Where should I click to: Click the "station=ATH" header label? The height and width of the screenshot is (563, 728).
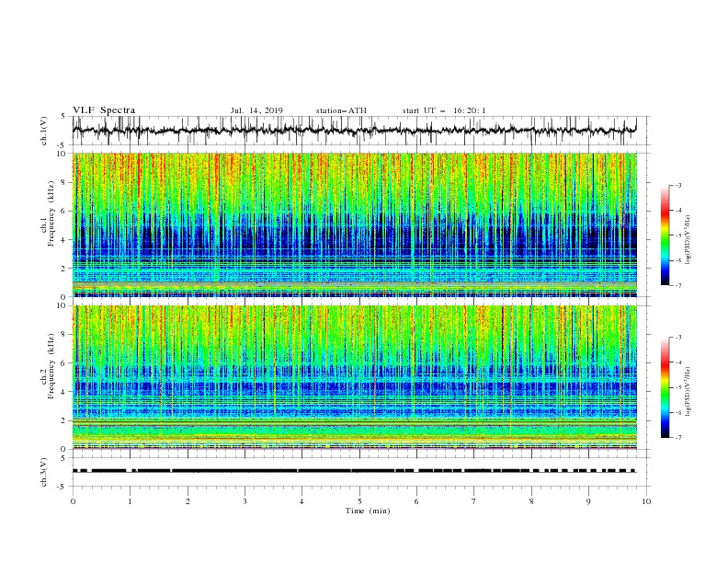click(x=341, y=110)
